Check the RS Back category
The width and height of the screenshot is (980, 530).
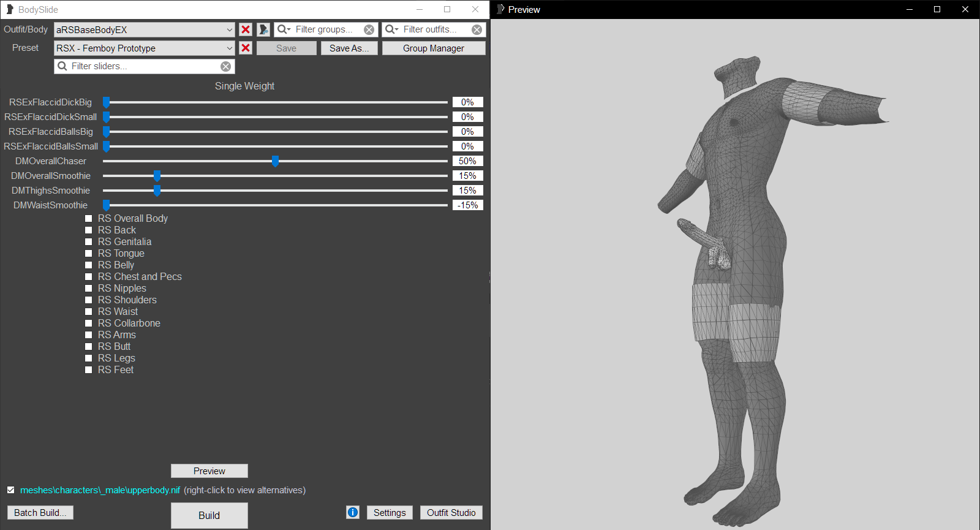pyautogui.click(x=88, y=230)
